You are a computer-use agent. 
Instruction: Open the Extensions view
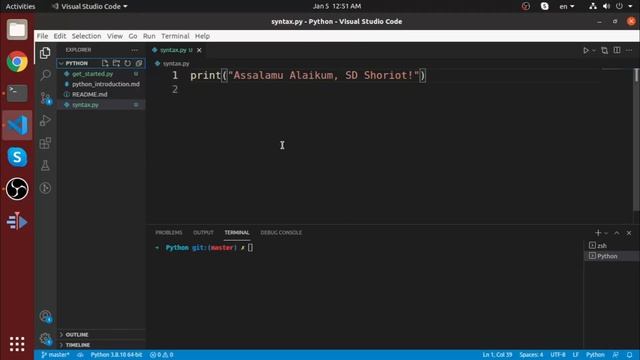click(45, 143)
